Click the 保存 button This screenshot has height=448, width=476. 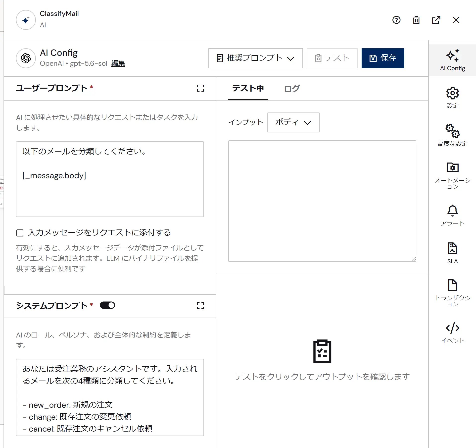[x=383, y=58]
